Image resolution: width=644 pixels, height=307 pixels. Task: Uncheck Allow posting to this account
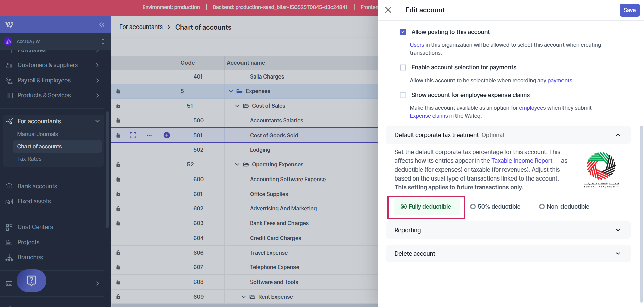403,32
